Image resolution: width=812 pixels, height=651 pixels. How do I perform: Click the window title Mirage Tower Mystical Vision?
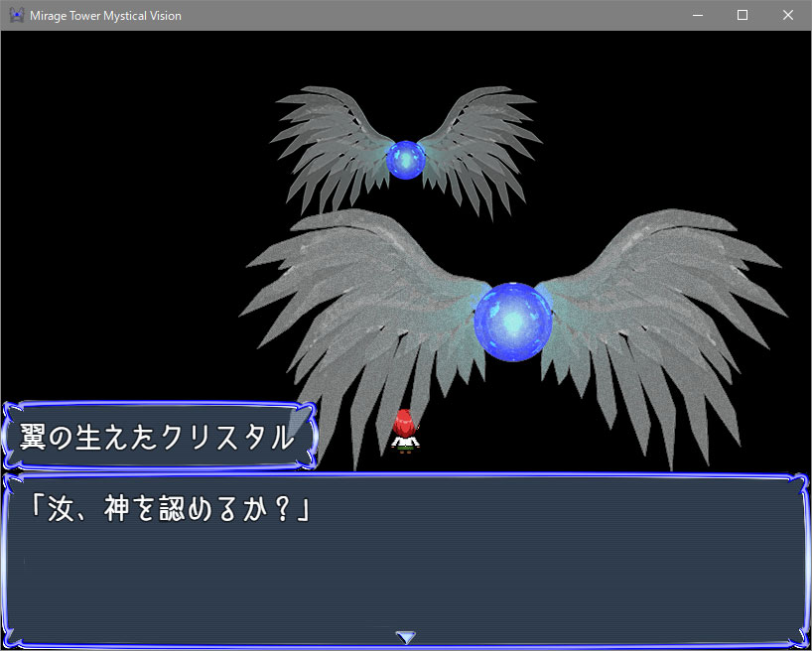(105, 16)
